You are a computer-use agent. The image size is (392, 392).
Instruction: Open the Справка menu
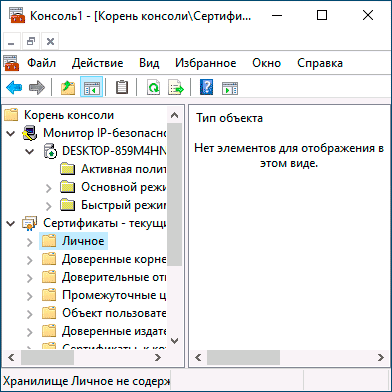pyautogui.click(x=320, y=63)
